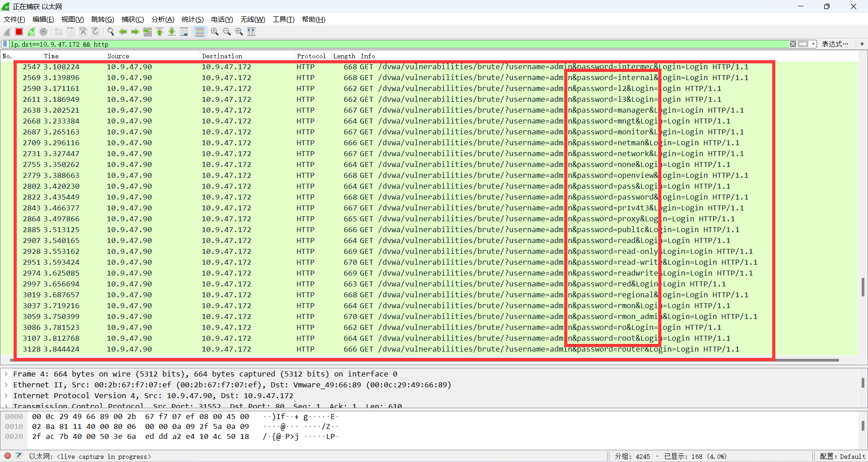Expand the Transmission Control Protocol row
The width and height of the screenshot is (868, 462).
(x=6, y=406)
